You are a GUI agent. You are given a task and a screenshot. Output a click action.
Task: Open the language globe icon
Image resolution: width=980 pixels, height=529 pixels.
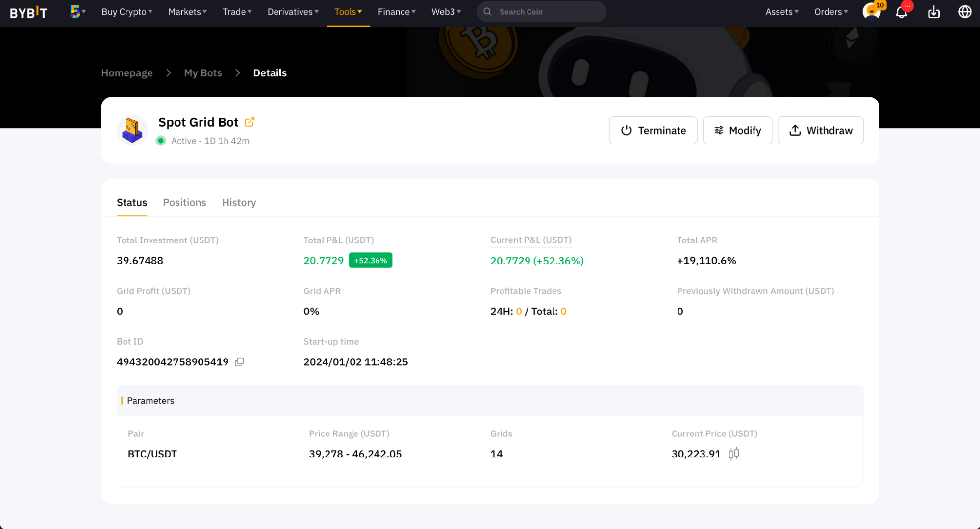pos(964,12)
